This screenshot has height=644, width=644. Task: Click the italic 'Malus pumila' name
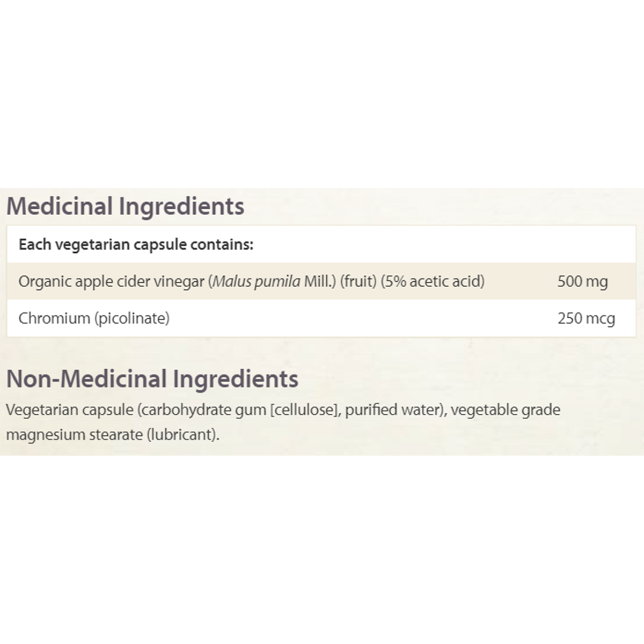(257, 281)
